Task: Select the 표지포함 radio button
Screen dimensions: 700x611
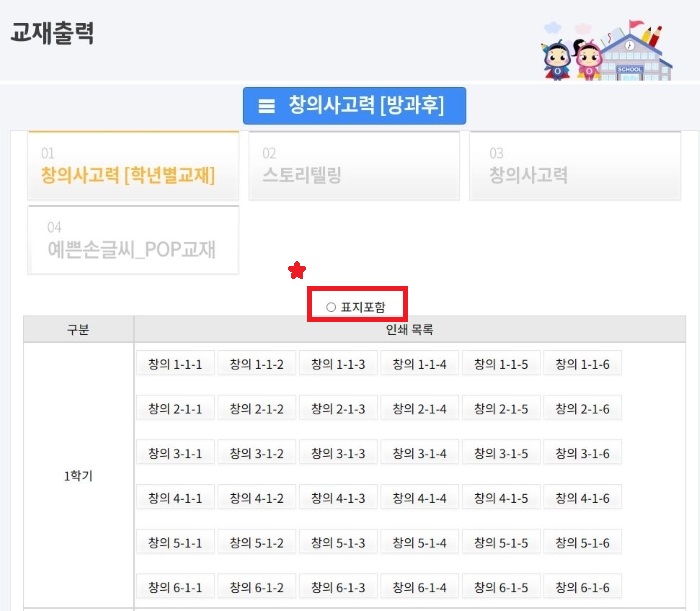Action: (331, 307)
